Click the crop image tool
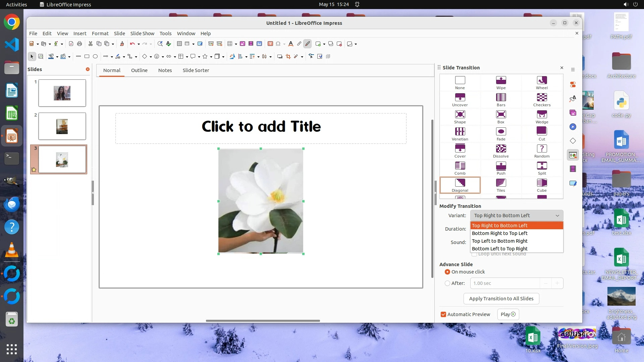This screenshot has height=362, width=644. 288,57
